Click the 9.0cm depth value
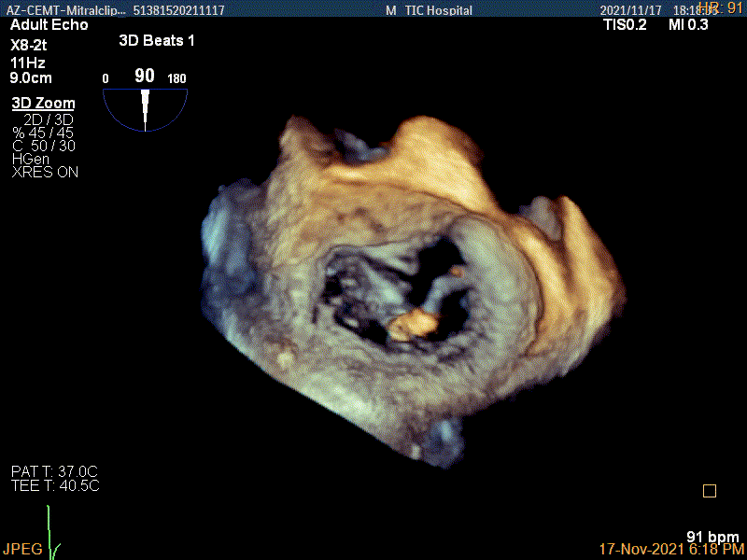Image resolution: width=747 pixels, height=560 pixels. [33, 78]
